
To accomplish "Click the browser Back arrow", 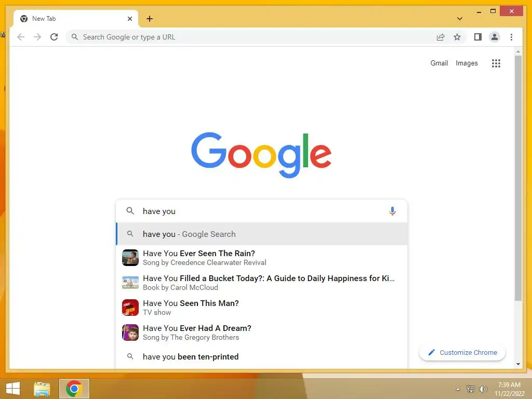I will [x=21, y=37].
